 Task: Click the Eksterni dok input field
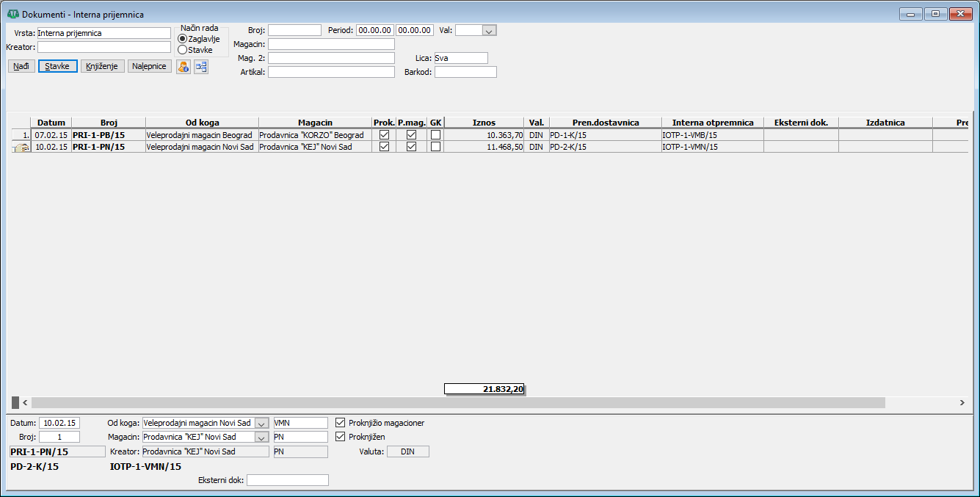point(288,480)
